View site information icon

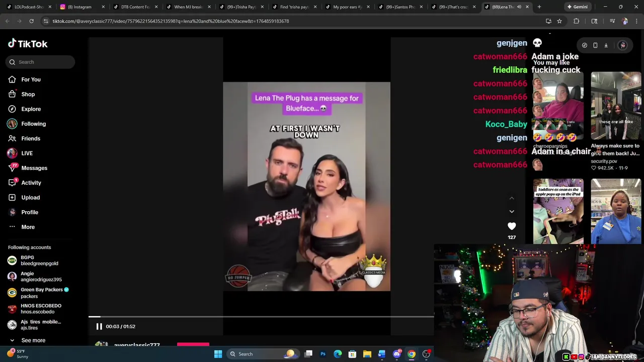click(46, 21)
